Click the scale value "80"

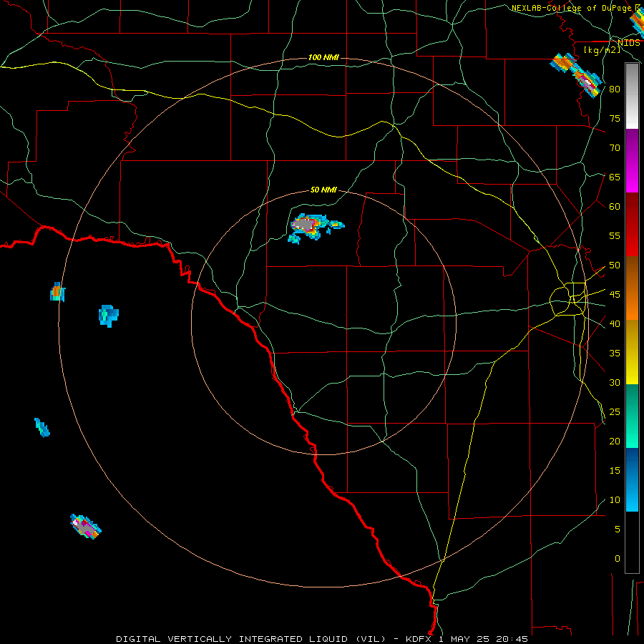[x=615, y=89]
